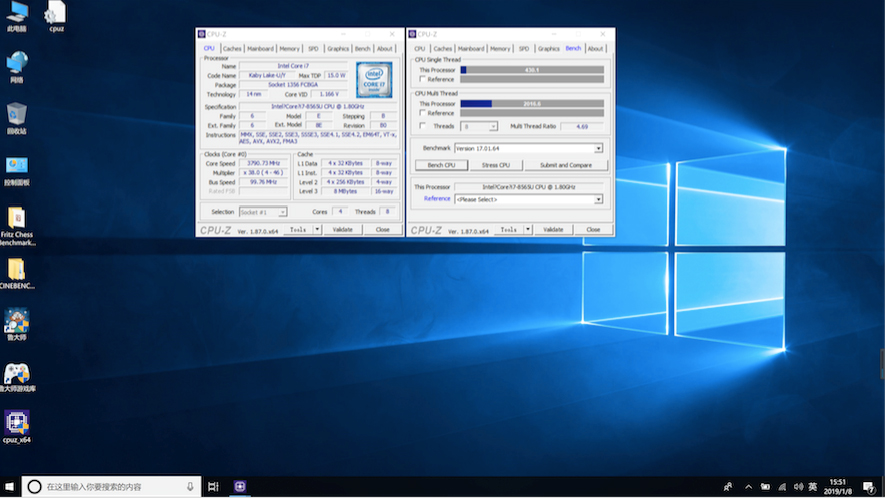Click the taskbar search input box

[113, 486]
